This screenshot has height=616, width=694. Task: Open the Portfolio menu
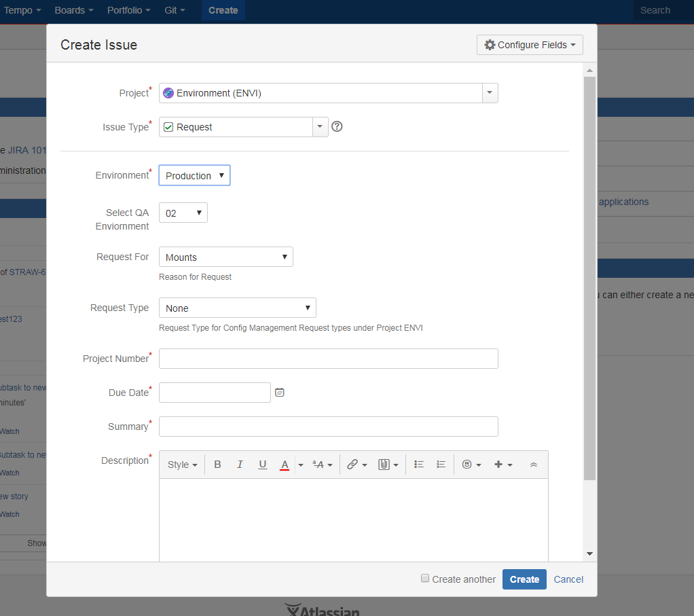[129, 10]
